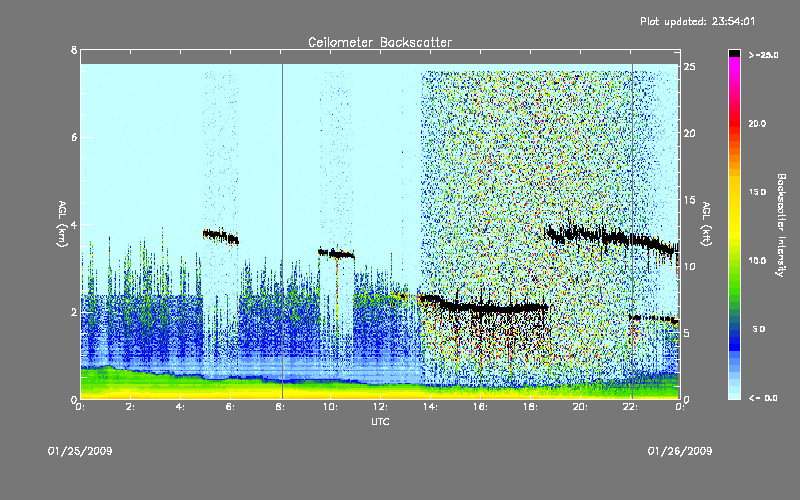Viewport: 800px width, 500px height.
Task: Click the yellow region of colorbar near 15.0
Action: coord(734,192)
